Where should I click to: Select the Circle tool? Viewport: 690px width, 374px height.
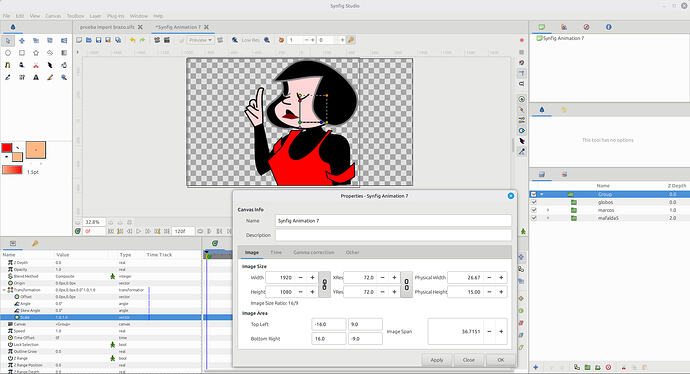coord(7,53)
